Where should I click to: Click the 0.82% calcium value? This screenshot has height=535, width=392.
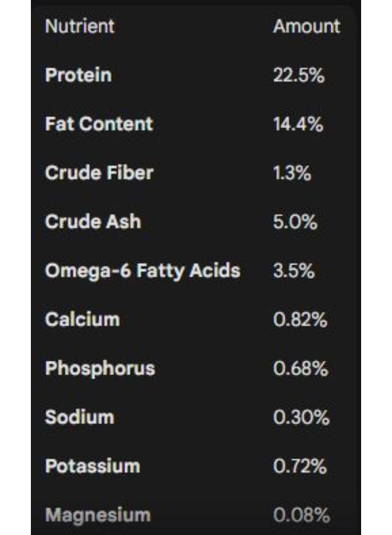click(300, 319)
